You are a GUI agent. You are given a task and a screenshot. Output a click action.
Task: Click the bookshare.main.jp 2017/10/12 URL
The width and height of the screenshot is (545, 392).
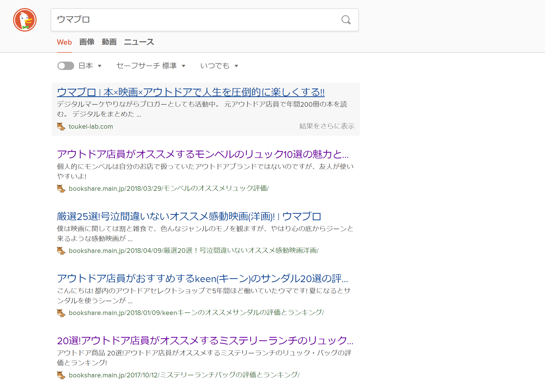(184, 375)
